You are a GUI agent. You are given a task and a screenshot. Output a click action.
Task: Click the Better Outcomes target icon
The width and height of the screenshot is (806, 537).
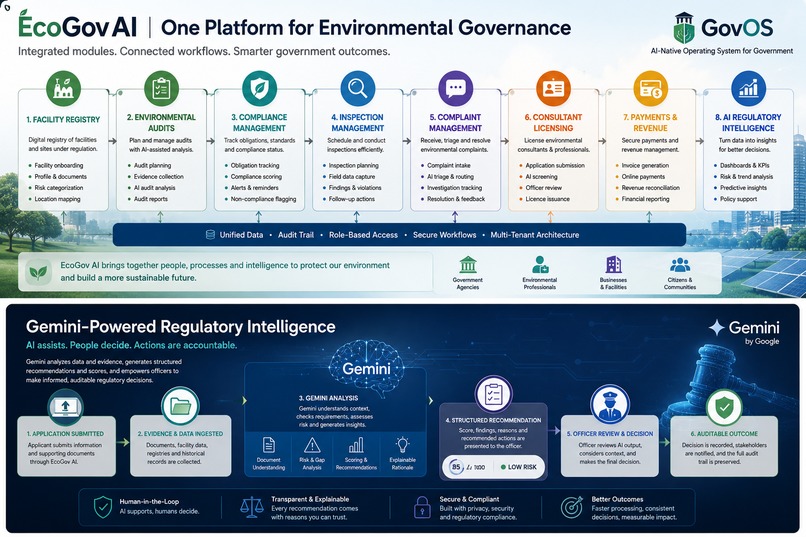(572, 507)
